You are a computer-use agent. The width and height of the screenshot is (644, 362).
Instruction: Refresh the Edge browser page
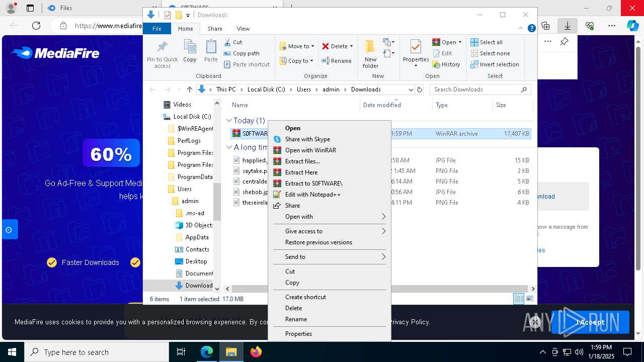36,25
